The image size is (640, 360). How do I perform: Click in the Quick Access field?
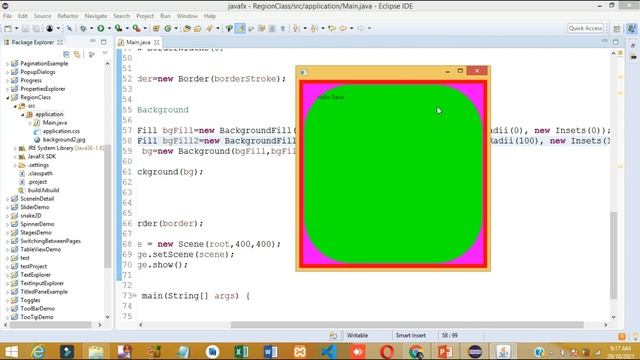(585, 28)
